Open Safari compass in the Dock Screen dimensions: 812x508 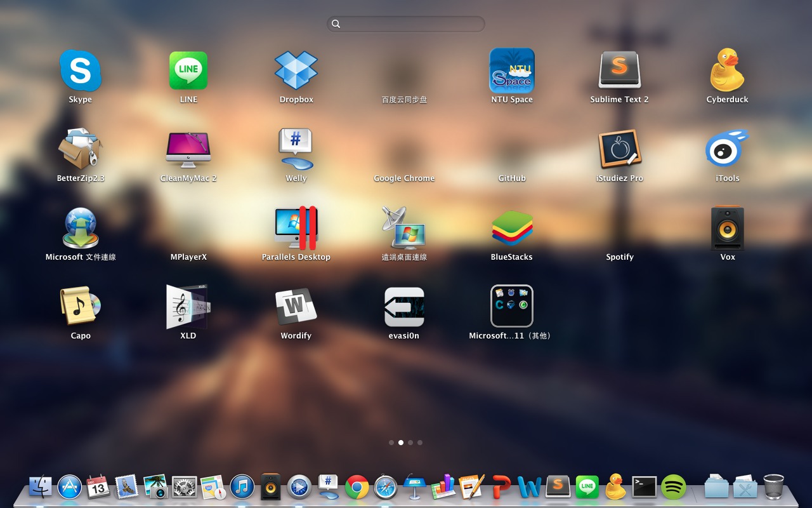[x=386, y=487]
